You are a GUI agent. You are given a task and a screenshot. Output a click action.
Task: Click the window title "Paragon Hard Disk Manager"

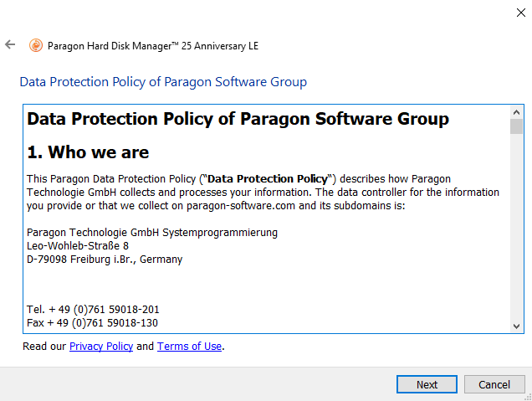[x=153, y=45]
